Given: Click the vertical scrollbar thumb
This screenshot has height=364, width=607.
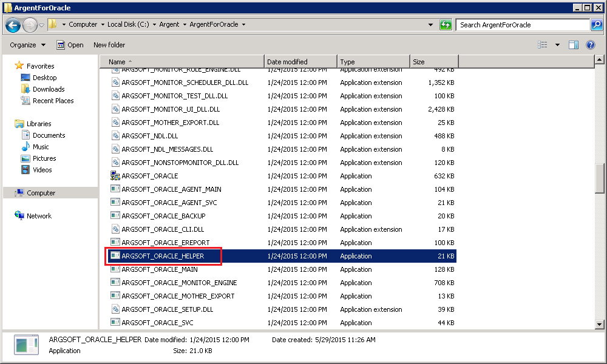Looking at the screenshot, I should pos(599,178).
